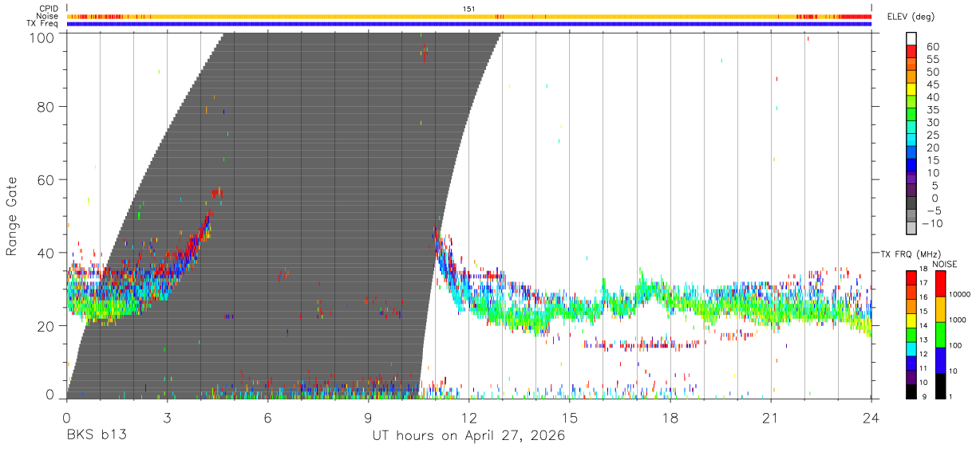Click the yellow-red noise strip above plot

coord(468,16)
